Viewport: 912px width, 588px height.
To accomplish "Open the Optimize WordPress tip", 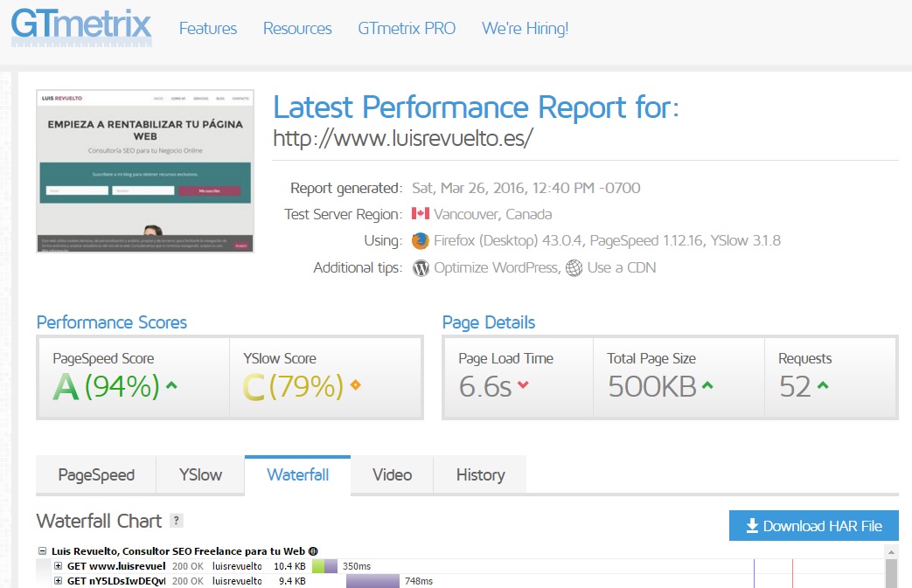I will 496,268.
